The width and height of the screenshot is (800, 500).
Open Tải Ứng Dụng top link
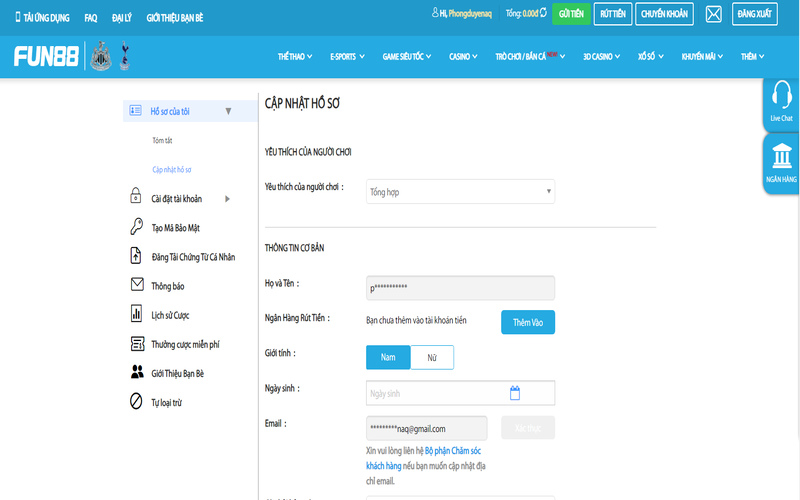[x=42, y=17]
